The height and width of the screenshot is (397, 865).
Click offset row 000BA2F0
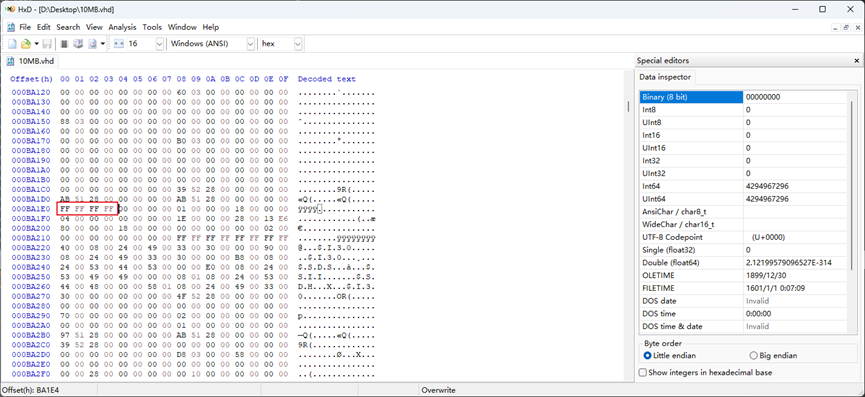click(x=31, y=374)
